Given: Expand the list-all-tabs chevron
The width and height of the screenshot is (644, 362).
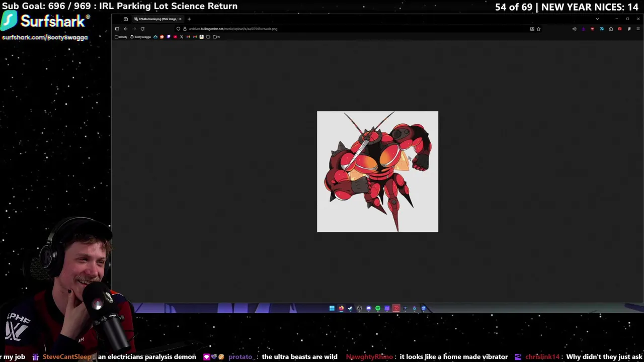Looking at the screenshot, I should (x=597, y=19).
